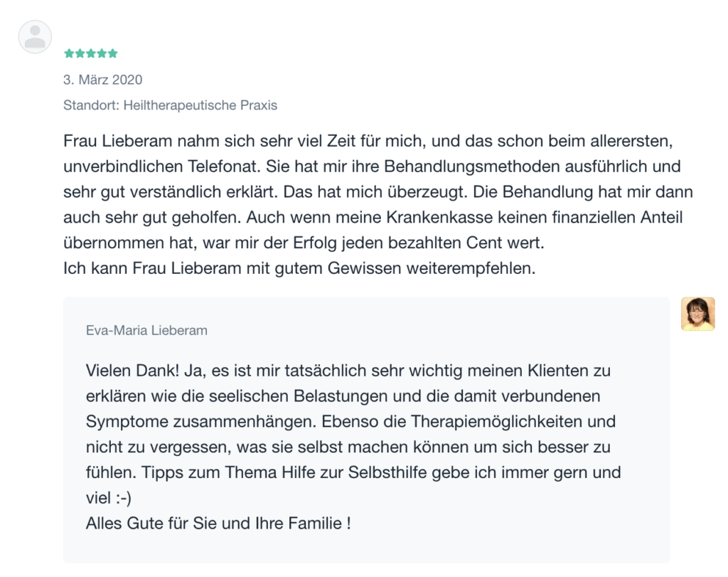Click the closing line "Alles Gute für Sie"
Image resolution: width=728 pixels, height=577 pixels.
(x=218, y=524)
